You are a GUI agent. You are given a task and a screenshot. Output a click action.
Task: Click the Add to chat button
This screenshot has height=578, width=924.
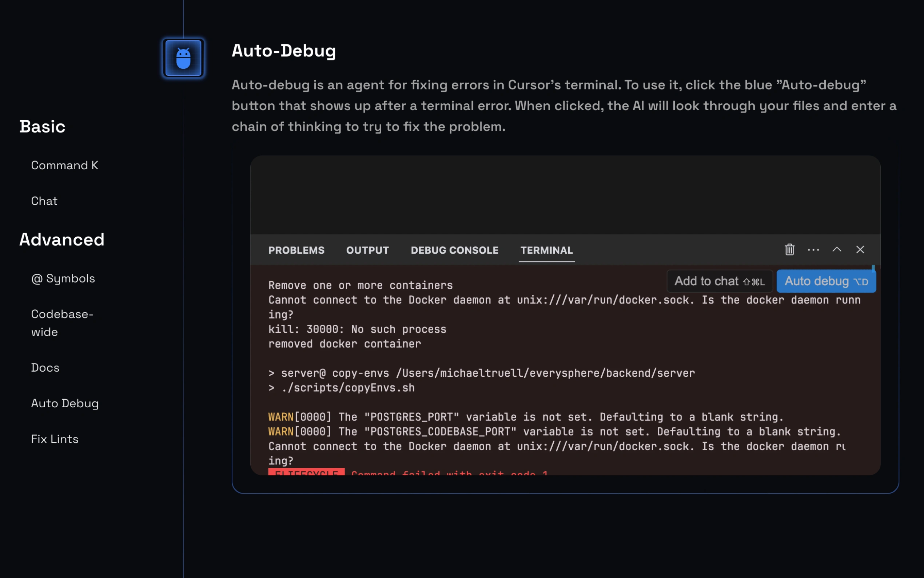pyautogui.click(x=719, y=281)
